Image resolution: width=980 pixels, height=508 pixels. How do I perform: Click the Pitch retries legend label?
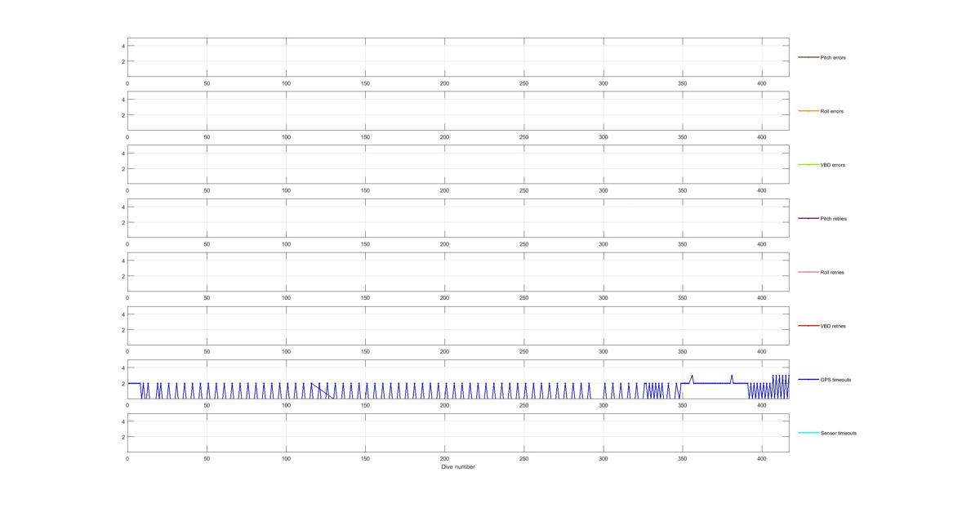click(833, 219)
